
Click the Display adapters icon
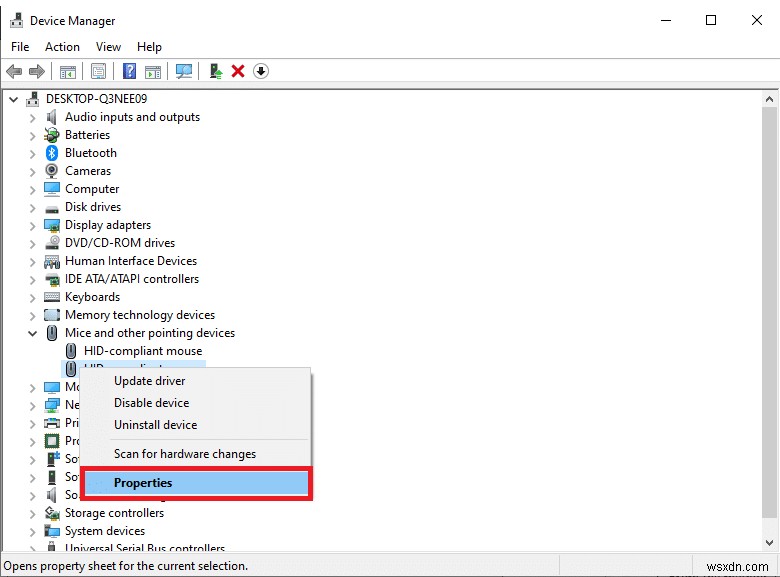coord(52,225)
